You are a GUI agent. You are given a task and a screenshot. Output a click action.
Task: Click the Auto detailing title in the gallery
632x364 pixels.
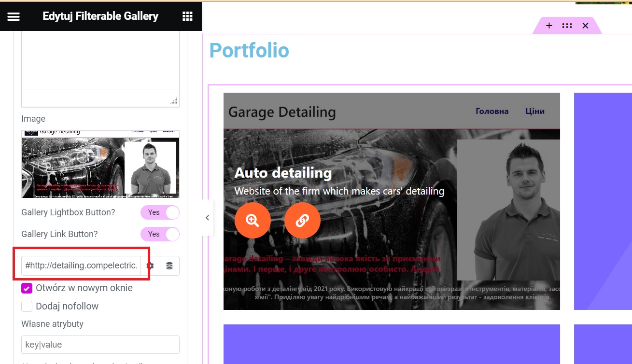click(x=283, y=173)
